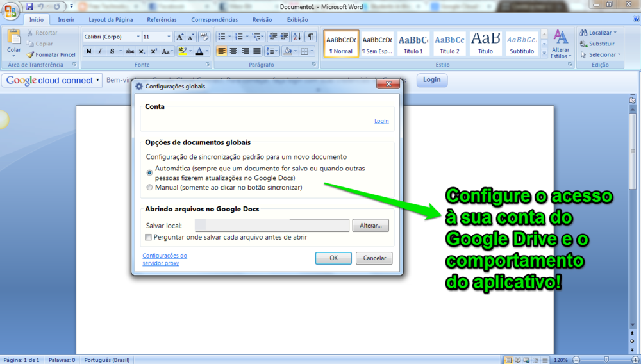Viewport: 641px width, 364px height.
Task: Switch to the Inserir ribbon tab
Action: [66, 20]
